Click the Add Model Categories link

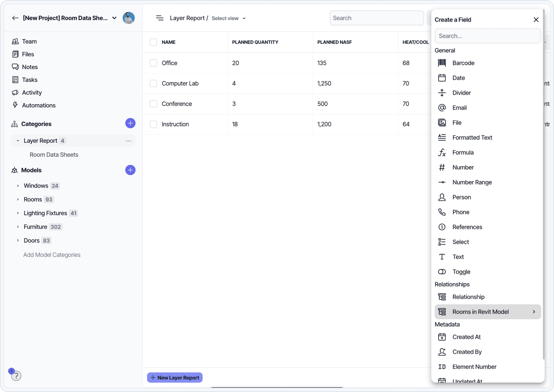coord(52,255)
